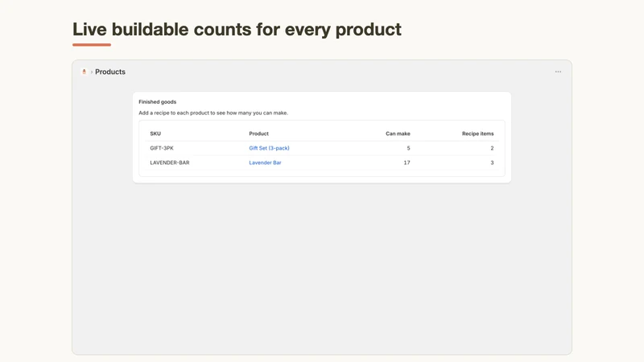Click the 'Live buildable counts for every product' title
Image resolution: width=644 pixels, height=362 pixels.
(x=237, y=30)
